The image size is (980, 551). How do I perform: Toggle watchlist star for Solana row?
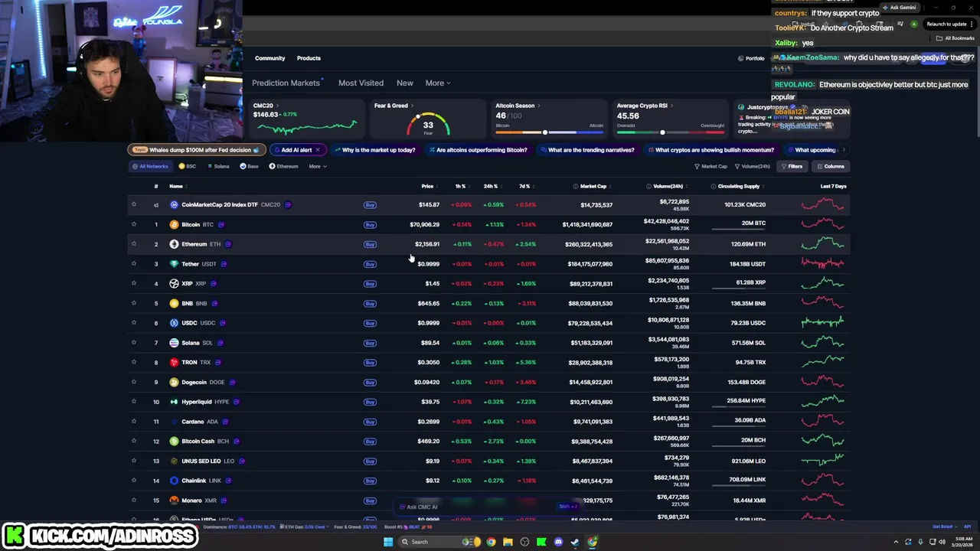pos(134,343)
